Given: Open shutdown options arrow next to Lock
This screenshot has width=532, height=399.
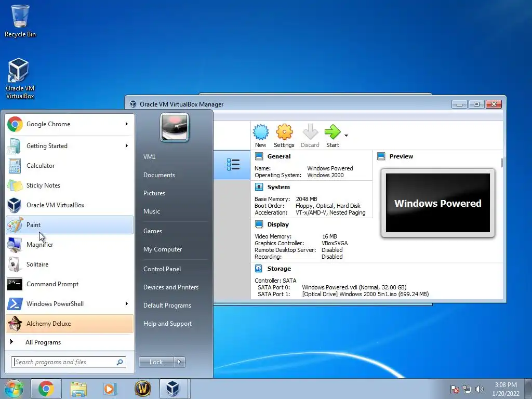Looking at the screenshot, I should [179, 362].
